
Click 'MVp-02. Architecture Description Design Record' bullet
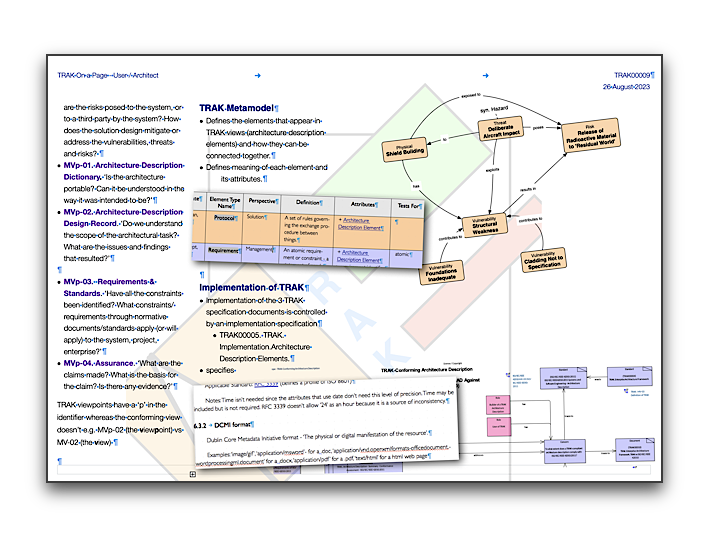(123, 218)
